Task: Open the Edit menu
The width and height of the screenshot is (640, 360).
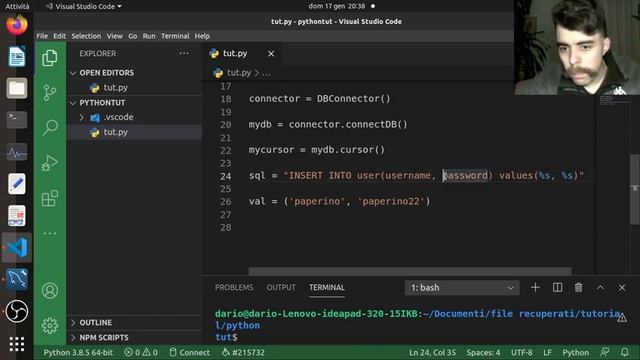Action: (60, 36)
